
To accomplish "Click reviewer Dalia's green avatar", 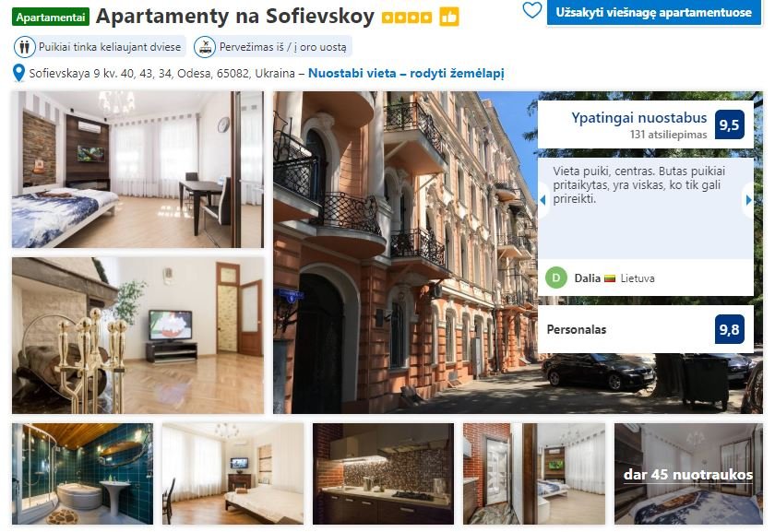I will [556, 278].
